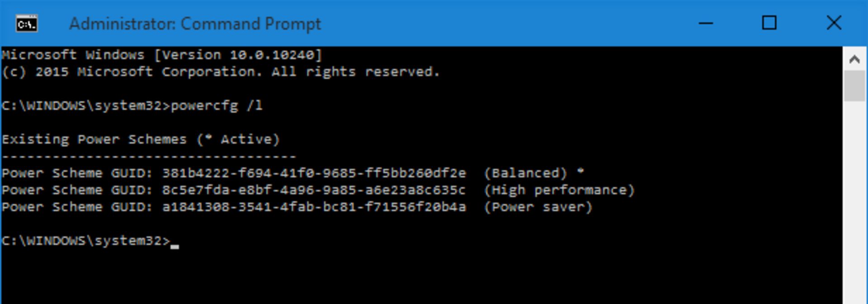
Task: Click the '(Balanced)' scheme name
Action: 525,173
